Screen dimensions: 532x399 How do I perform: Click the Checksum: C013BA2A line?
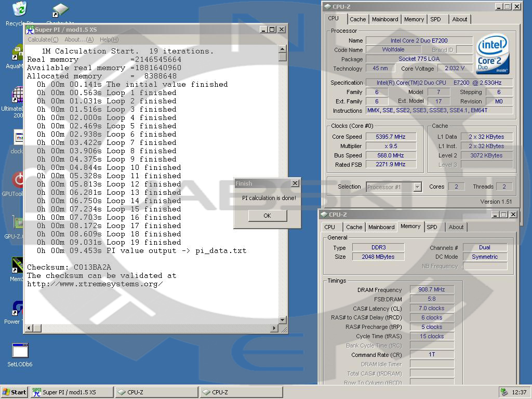[x=69, y=268]
